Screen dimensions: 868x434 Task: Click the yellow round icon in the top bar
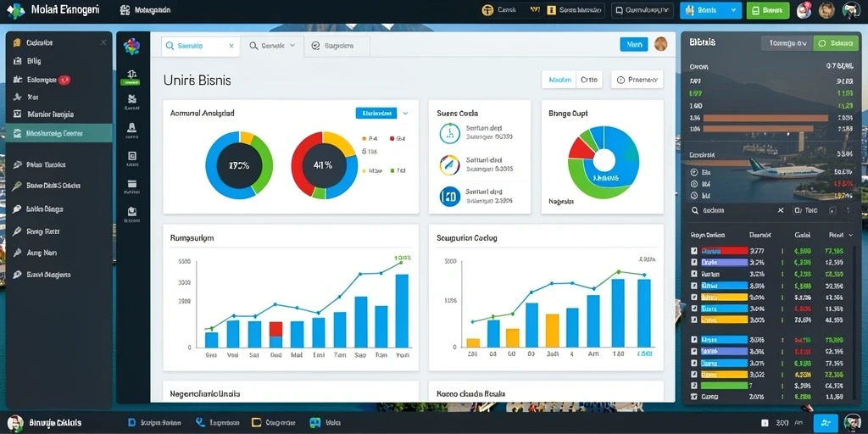[487, 10]
